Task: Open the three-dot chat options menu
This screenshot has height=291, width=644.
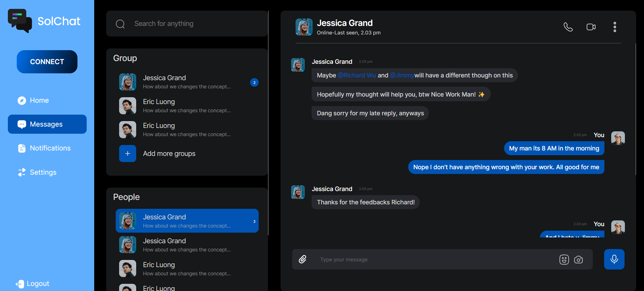Action: pyautogui.click(x=615, y=27)
